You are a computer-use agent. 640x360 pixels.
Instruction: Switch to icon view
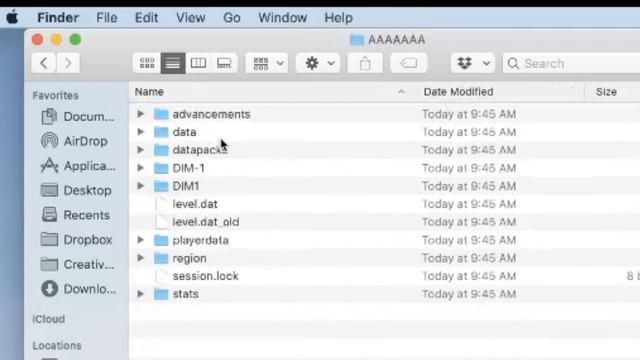[x=147, y=63]
